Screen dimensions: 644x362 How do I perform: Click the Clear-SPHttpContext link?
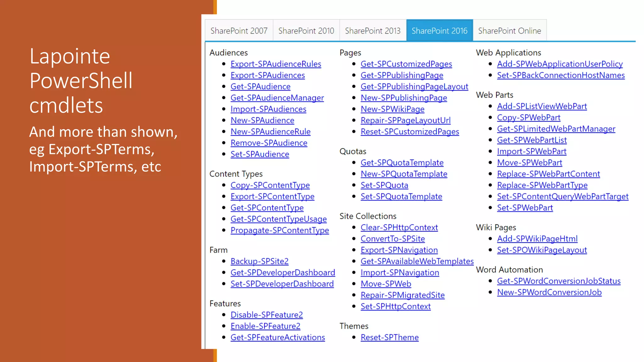tap(399, 228)
